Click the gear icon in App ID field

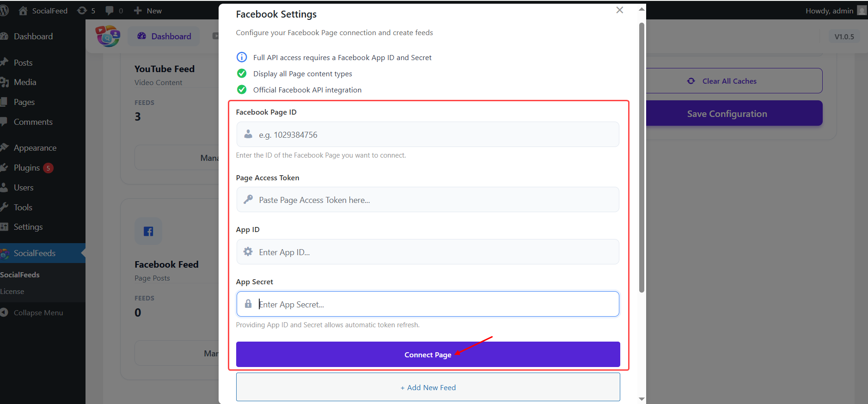(x=248, y=251)
